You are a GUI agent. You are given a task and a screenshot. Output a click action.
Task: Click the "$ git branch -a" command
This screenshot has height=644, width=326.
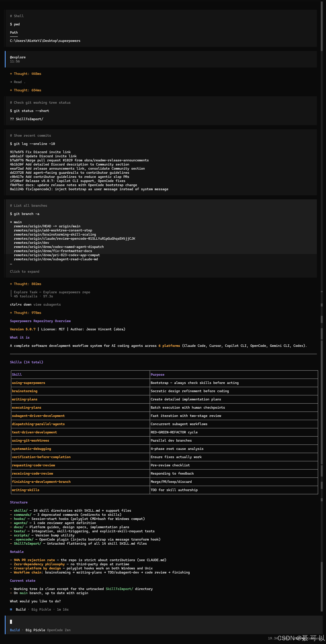pyautogui.click(x=25, y=214)
